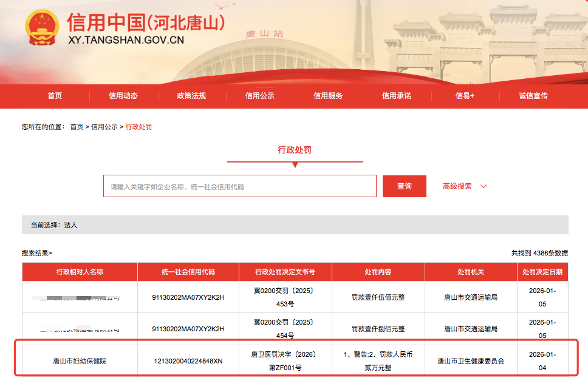Expand the 高级搜索 advanced search chevron

point(484,186)
